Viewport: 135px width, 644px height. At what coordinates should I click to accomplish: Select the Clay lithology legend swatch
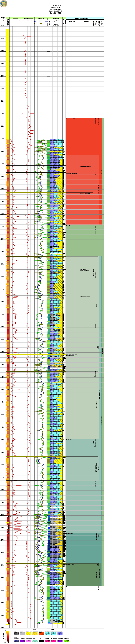pyautogui.click(x=16, y=633)
